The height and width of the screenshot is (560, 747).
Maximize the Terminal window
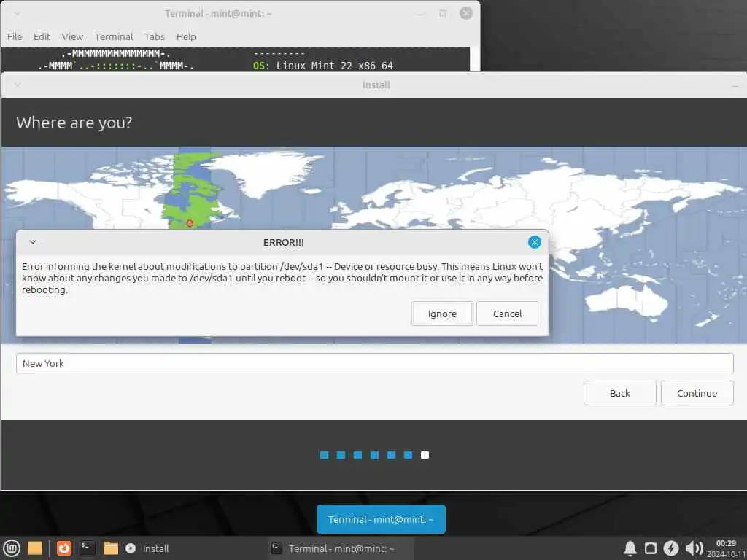[x=443, y=13]
